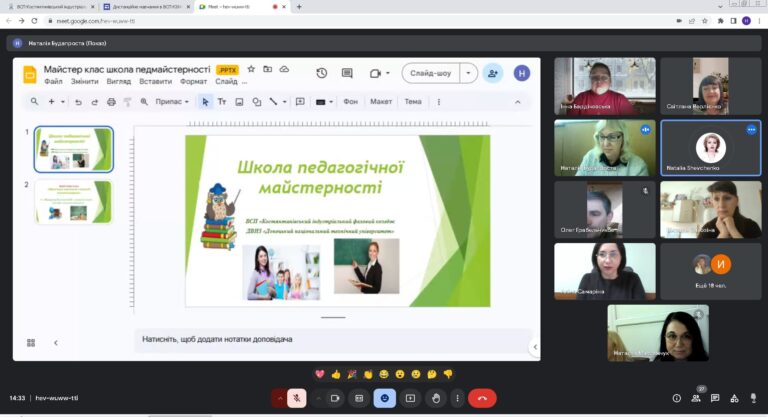The height and width of the screenshot is (417, 768).
Task: Bookmark this page star in Chrome
Action: click(705, 21)
